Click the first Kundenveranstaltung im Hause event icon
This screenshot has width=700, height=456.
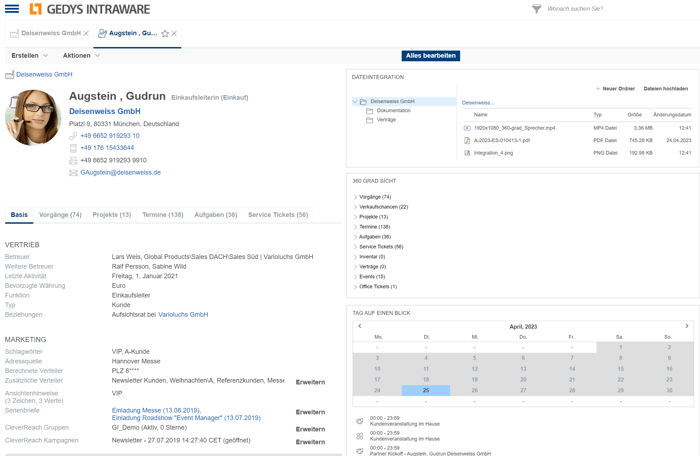[x=360, y=421]
